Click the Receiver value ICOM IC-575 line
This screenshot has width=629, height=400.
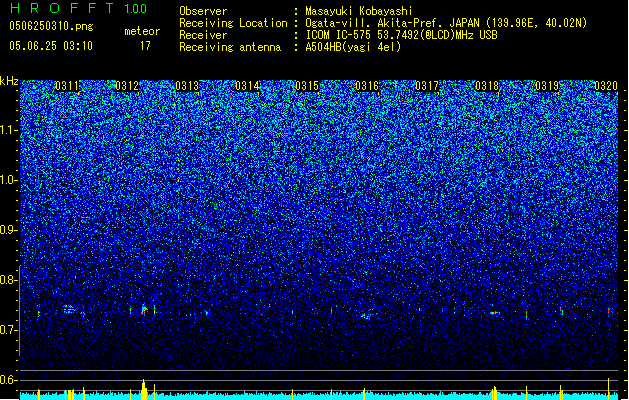click(402, 35)
